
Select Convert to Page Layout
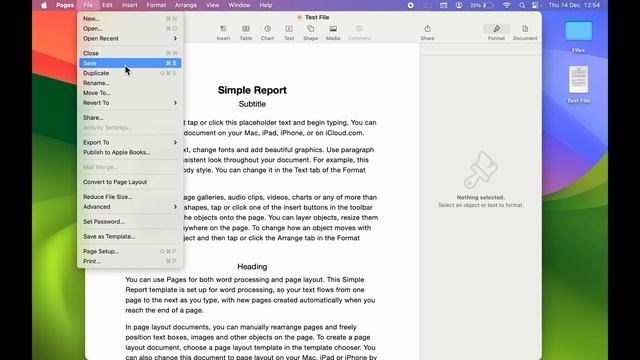pos(130,182)
